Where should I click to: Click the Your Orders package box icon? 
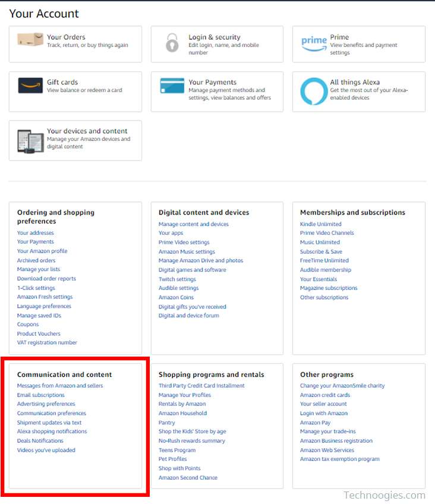point(30,40)
